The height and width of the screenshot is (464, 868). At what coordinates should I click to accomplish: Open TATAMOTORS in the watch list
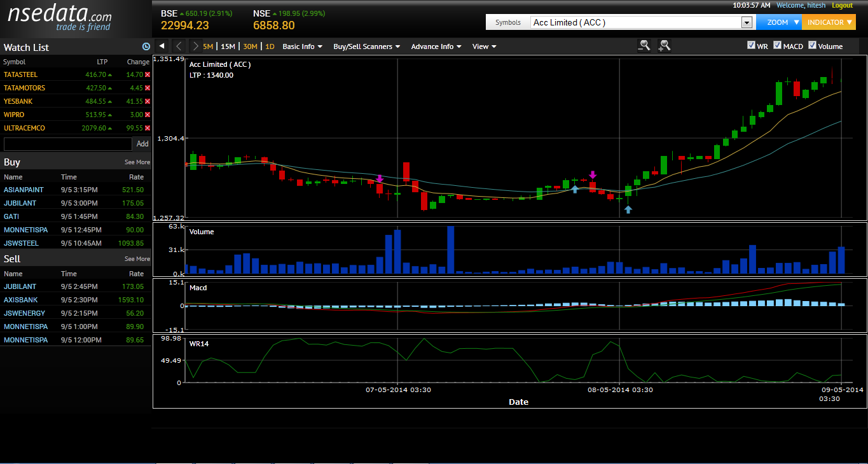(24, 88)
